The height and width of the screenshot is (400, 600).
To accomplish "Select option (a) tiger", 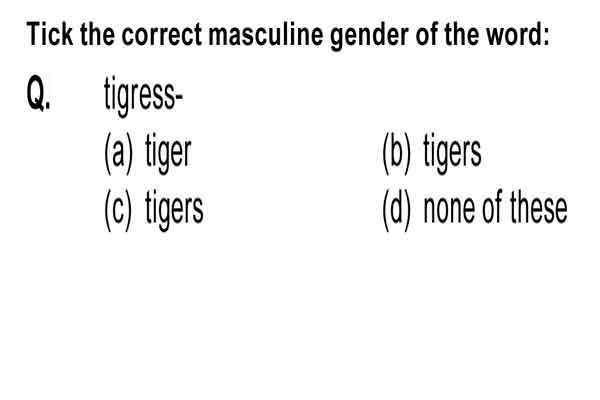I will (x=148, y=153).
